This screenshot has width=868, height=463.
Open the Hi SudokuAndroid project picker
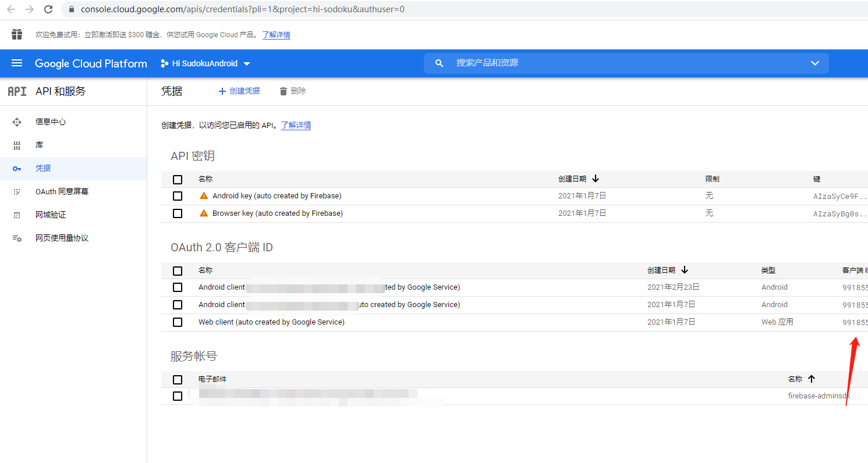(205, 63)
